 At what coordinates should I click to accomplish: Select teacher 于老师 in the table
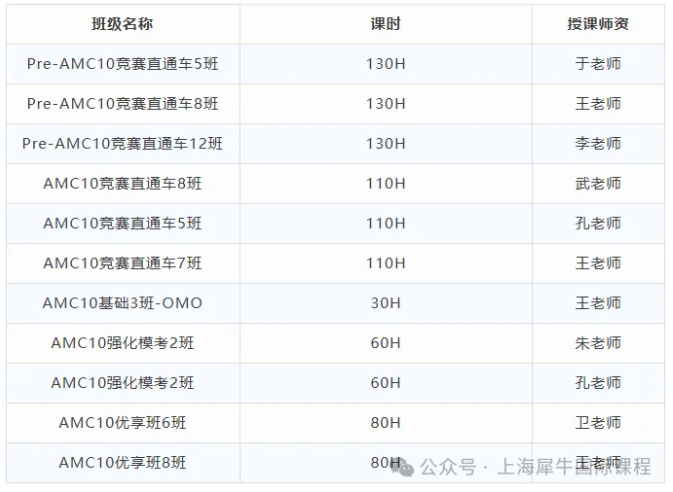click(x=598, y=64)
